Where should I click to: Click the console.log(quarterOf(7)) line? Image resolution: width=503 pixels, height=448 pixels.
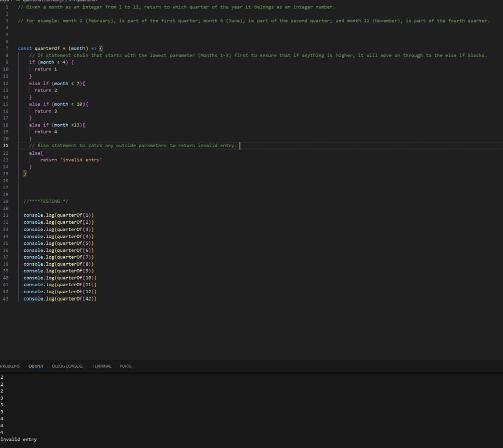click(x=58, y=257)
